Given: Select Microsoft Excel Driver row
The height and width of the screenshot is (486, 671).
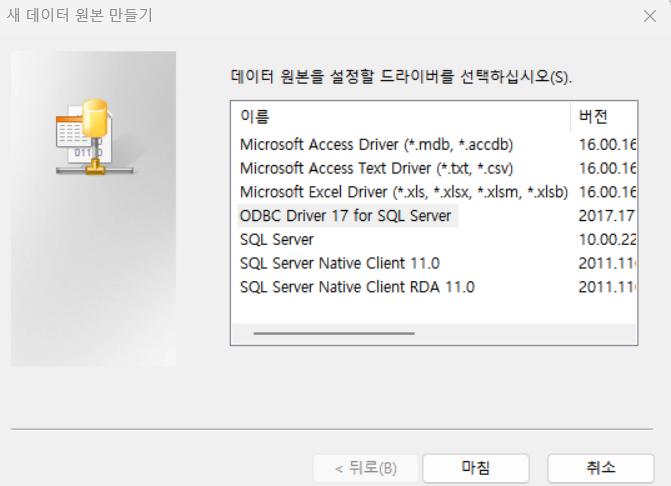Looking at the screenshot, I should 404,192.
